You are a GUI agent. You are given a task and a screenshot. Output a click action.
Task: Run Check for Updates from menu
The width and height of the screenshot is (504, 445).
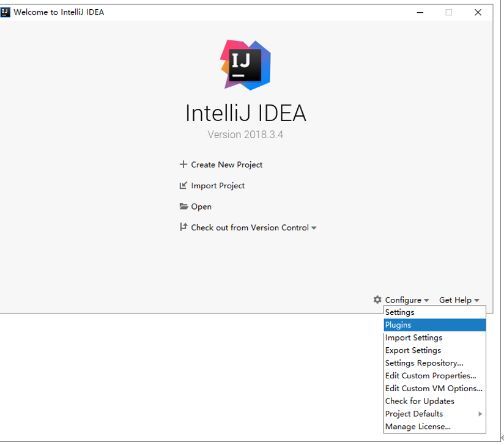434,401
